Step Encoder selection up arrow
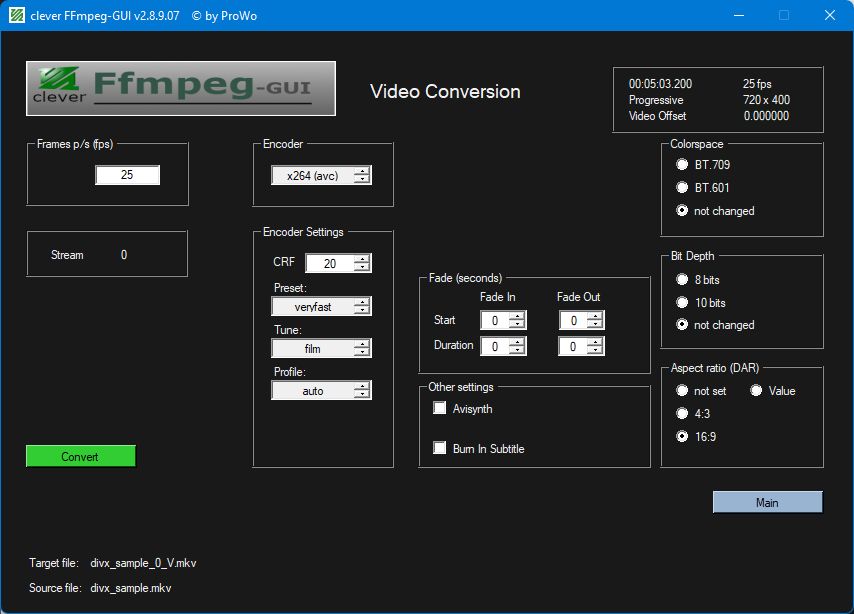 click(362, 171)
